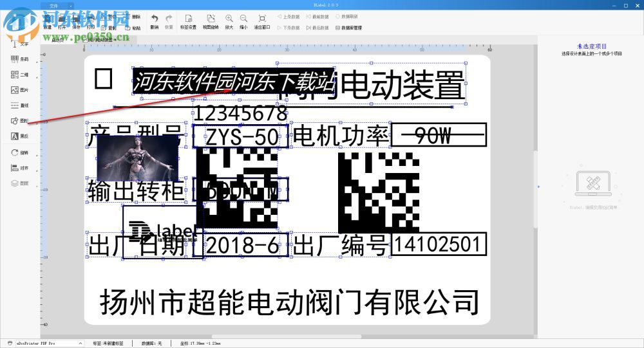Select the 输出转柜 text object
The height and width of the screenshot is (348, 644).
pyautogui.click(x=136, y=191)
